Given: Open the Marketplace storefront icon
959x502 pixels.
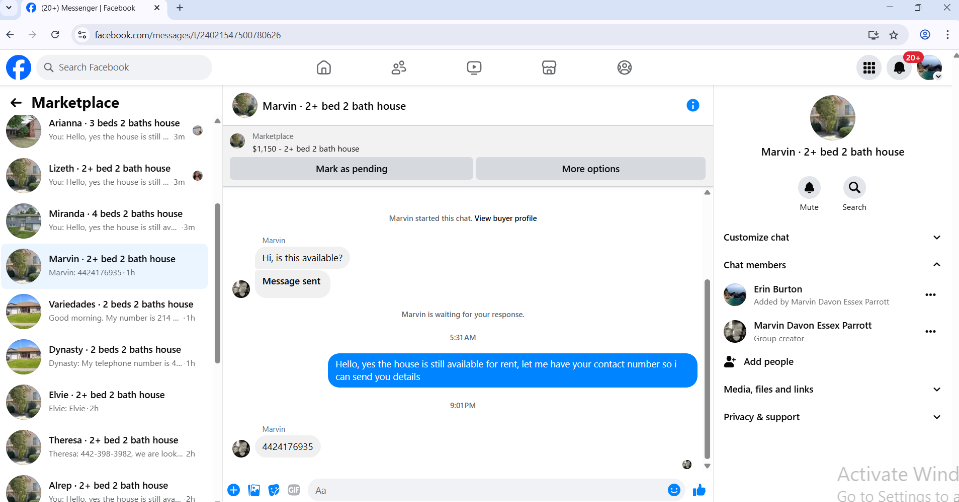Looking at the screenshot, I should (549, 67).
